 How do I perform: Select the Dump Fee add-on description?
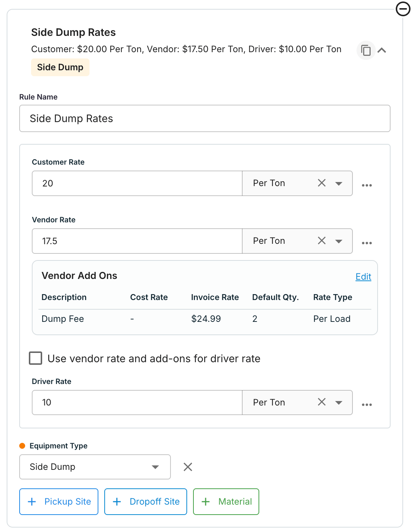[x=63, y=319]
